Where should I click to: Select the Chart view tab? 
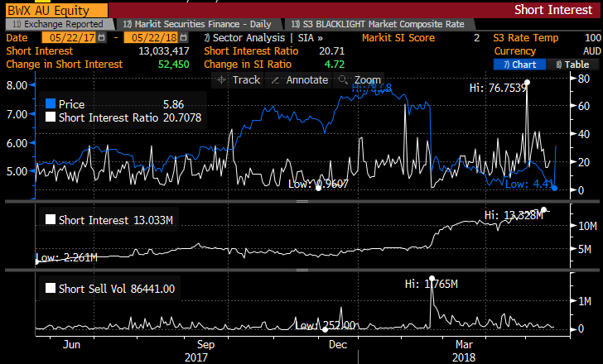click(519, 65)
